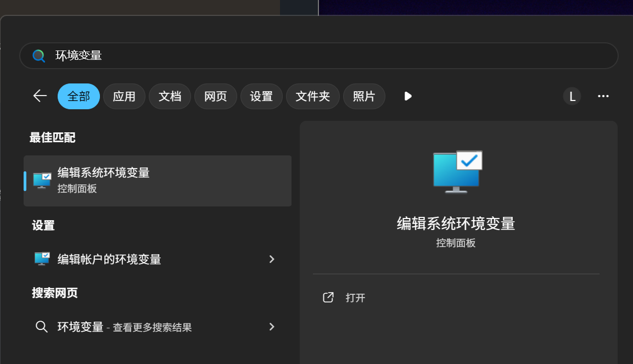This screenshot has height=364, width=633.
Task: Click the web search magnifier icon beside 环境变量
Action: [41, 327]
